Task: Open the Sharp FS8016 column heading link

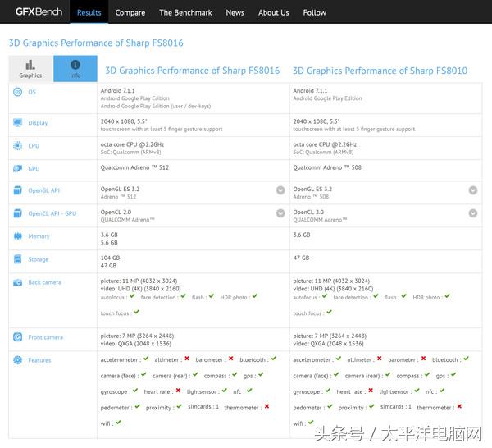Action: (x=192, y=71)
